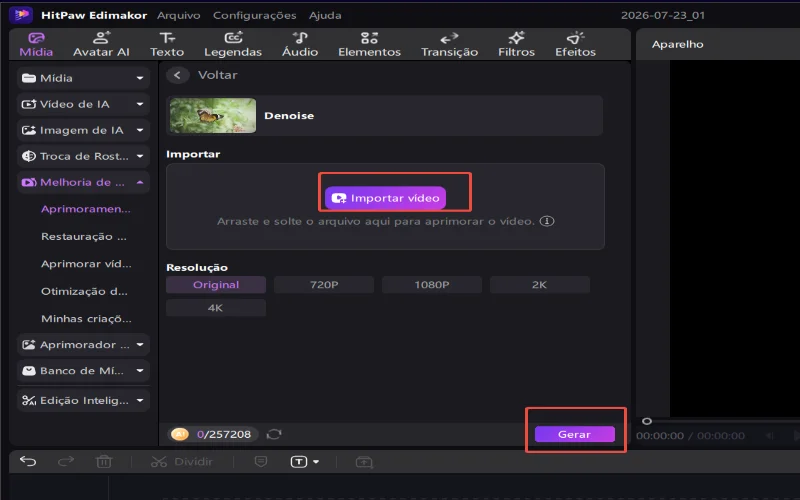Click the export frame icon in timeline toolbar
The width and height of the screenshot is (800, 500).
click(364, 462)
